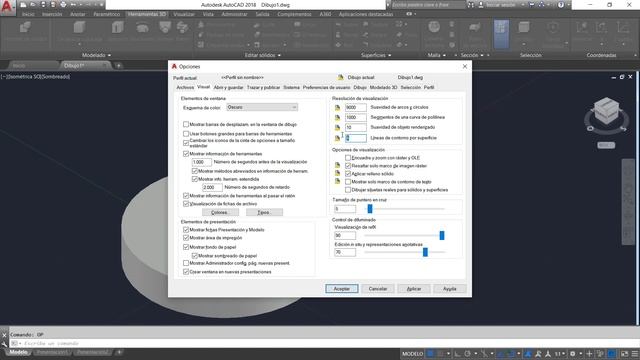Click the drawing icon beside 'Suavidad de objeto renderizado'
The width and height of the screenshot is (640, 360).
337,127
